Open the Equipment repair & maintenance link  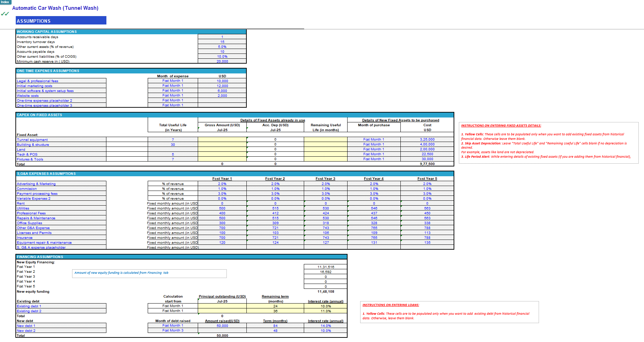coord(44,243)
